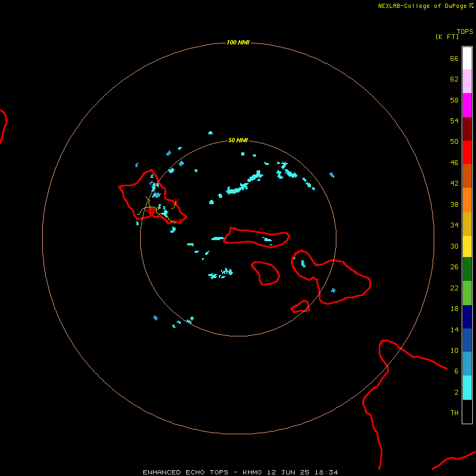Click the "50 NMI" range ring label

click(x=238, y=140)
